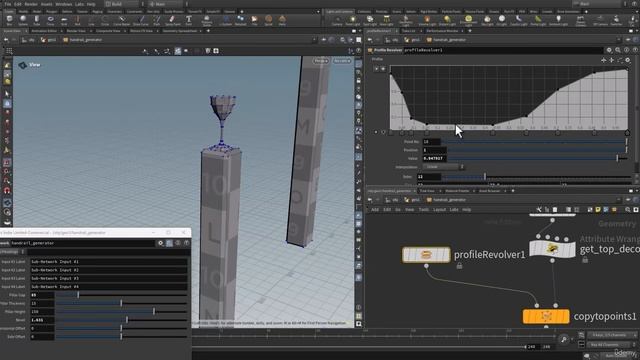Open parameter pane gear settings icon
The width and height of the screenshot is (640, 360).
click(x=609, y=50)
